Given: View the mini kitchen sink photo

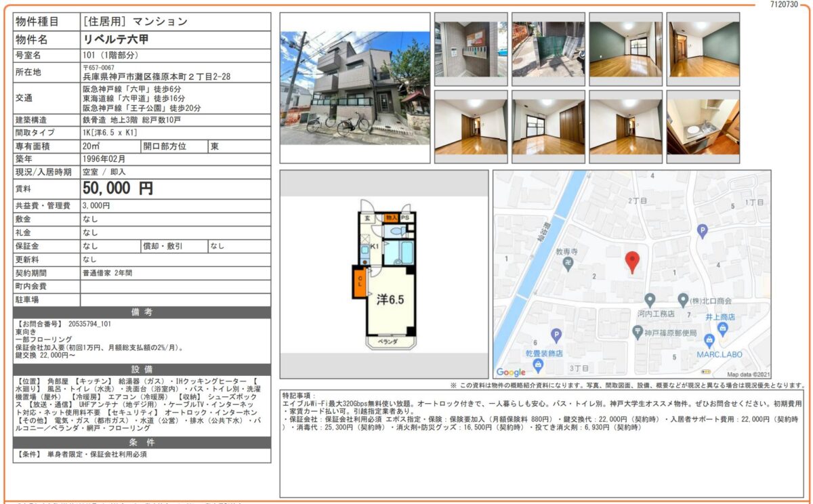Looking at the screenshot, I should coord(702,127).
